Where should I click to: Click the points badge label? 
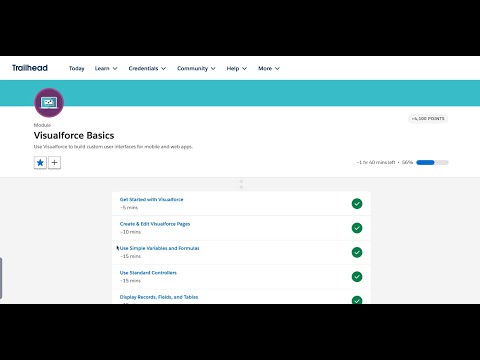[428, 119]
